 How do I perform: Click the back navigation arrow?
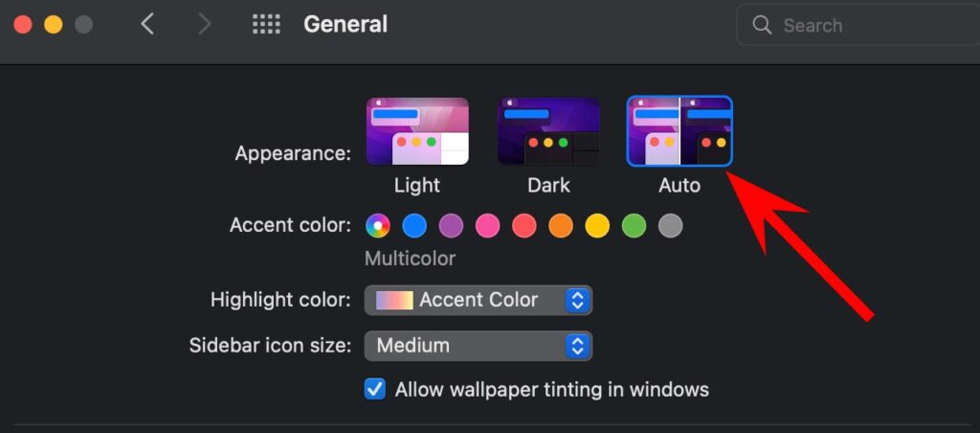tap(147, 24)
